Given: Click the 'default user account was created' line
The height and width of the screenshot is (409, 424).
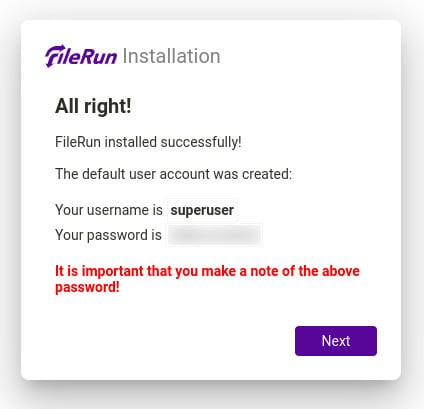Looking at the screenshot, I should (173, 174).
